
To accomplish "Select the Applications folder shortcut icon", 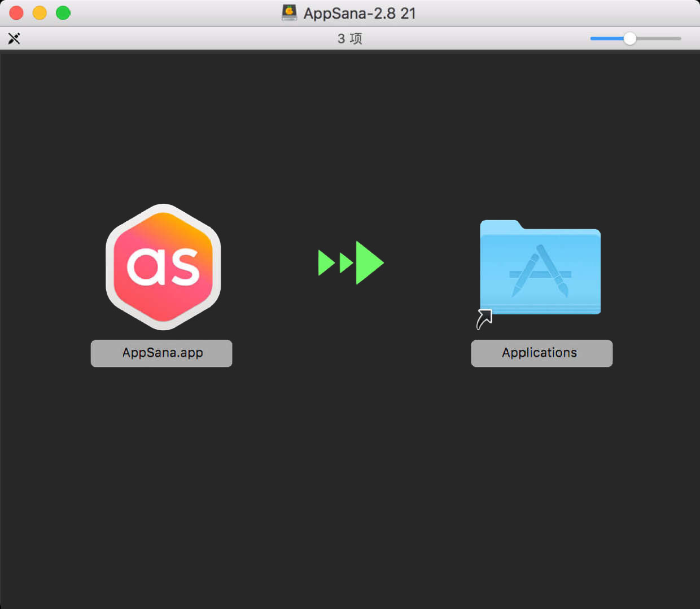I will pyautogui.click(x=540, y=274).
